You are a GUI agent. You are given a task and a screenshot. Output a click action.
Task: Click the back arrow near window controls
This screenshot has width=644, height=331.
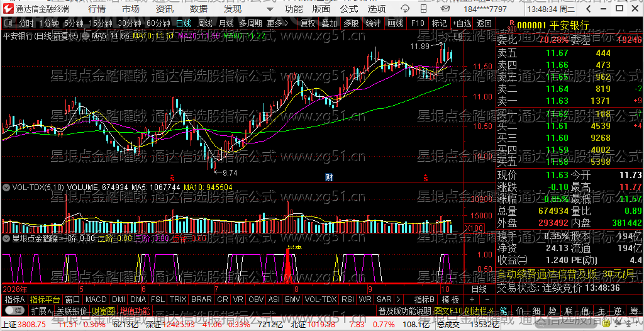tap(588, 9)
